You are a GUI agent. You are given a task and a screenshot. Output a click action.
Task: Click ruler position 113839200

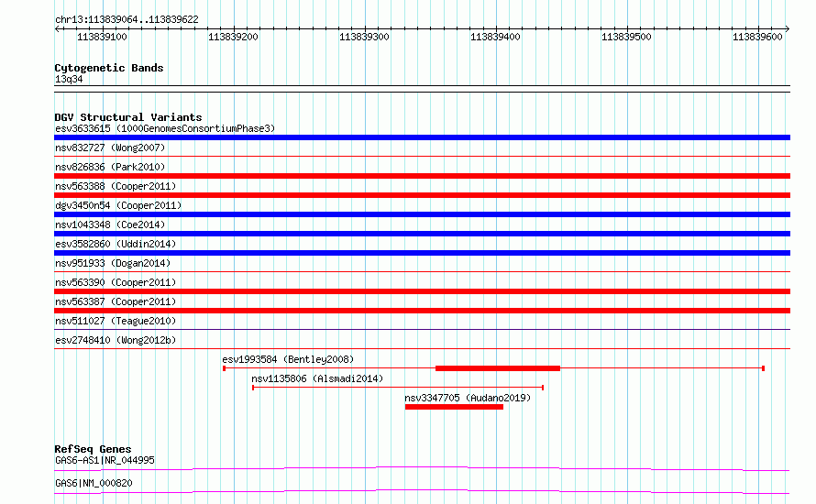[x=233, y=37]
